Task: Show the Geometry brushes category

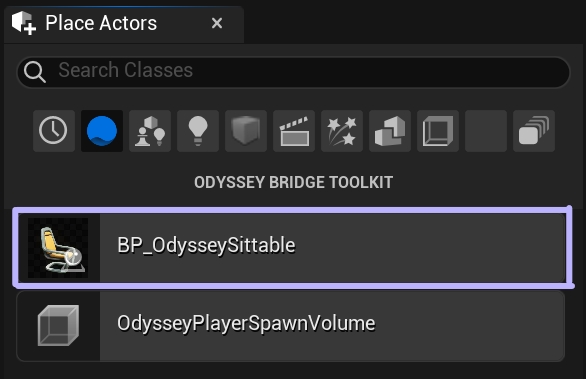Action: 390,131
